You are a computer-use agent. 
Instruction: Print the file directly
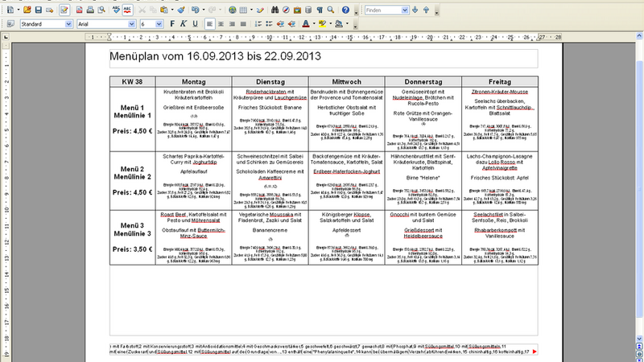[90, 10]
